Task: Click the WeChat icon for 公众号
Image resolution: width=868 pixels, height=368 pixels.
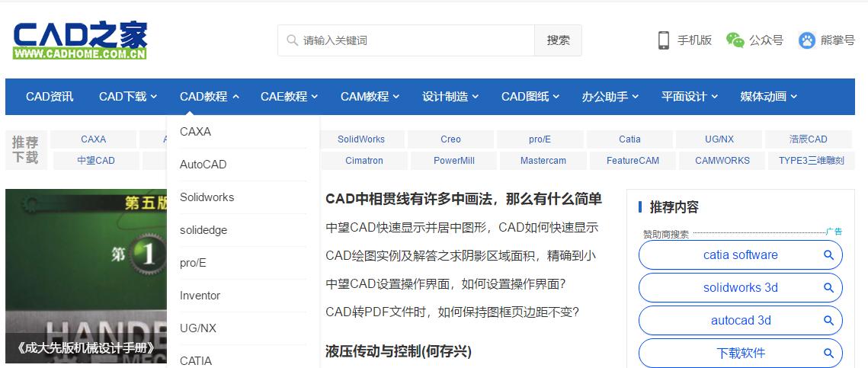Action: (735, 40)
